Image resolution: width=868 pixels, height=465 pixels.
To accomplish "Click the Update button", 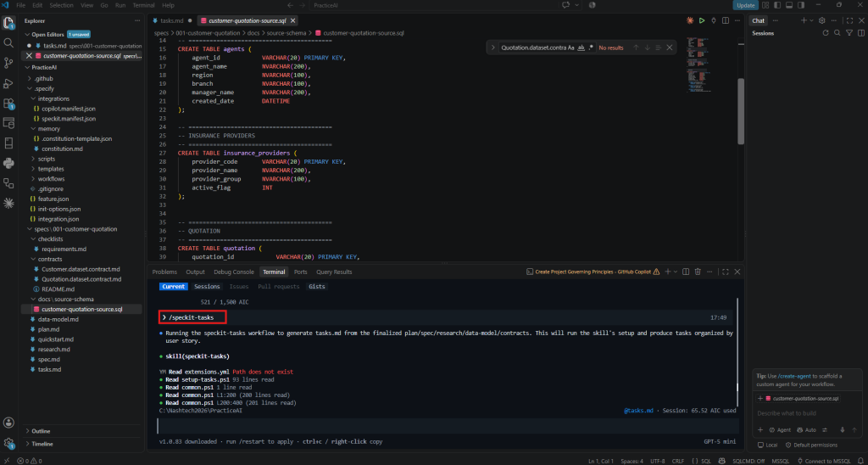I will pos(746,5).
